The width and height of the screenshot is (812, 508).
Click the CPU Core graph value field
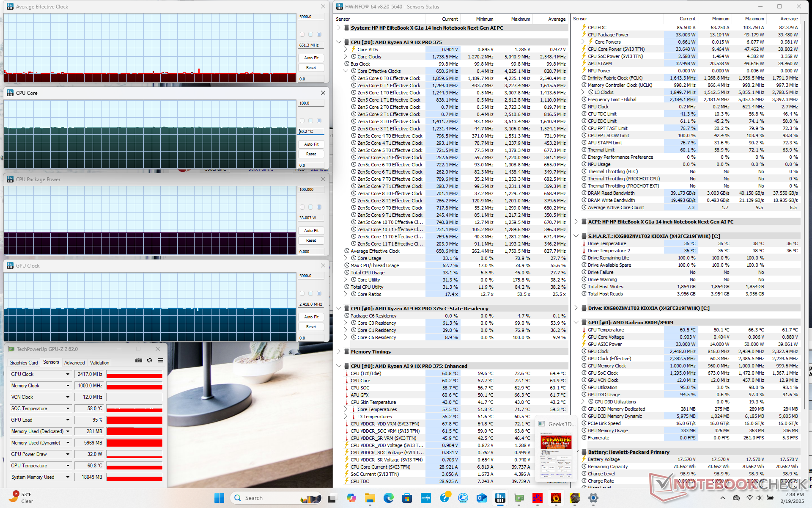click(x=311, y=132)
